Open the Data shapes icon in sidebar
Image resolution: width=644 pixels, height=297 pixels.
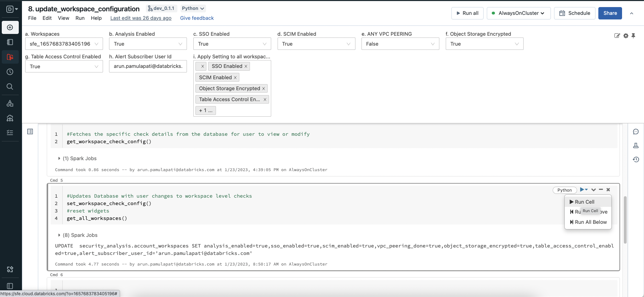[x=10, y=103]
